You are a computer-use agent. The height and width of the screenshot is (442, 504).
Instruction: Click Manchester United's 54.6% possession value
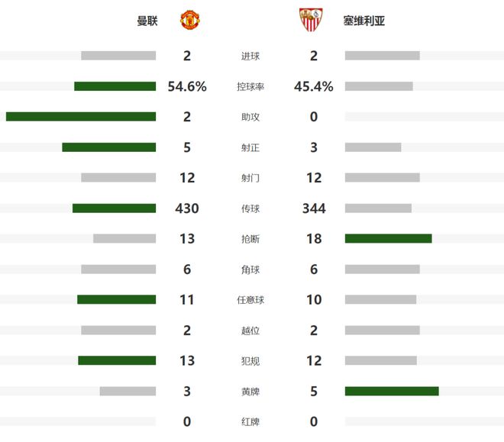[x=187, y=86]
